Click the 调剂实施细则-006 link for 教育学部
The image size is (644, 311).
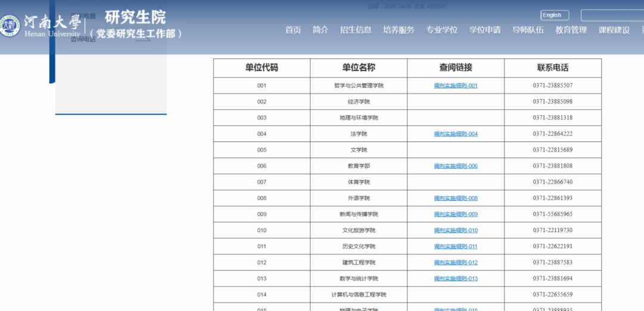tap(456, 167)
